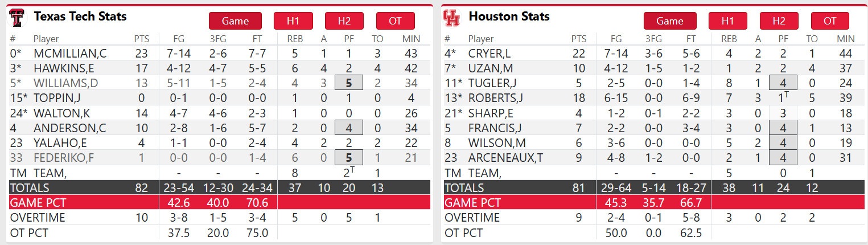Screen dimensions: 868x245
Task: Show Houston H2 stats
Action: pos(779,21)
